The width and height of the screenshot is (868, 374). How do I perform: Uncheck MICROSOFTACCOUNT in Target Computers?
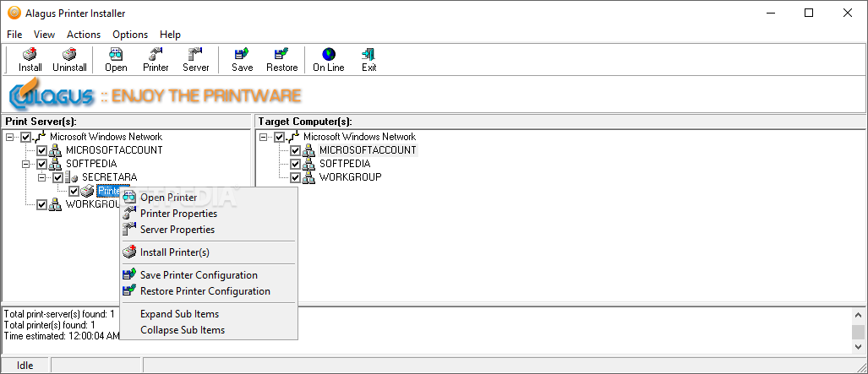pyautogui.click(x=296, y=150)
